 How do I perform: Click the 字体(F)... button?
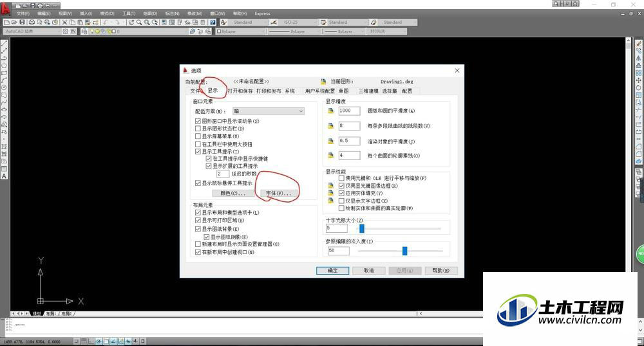coord(278,193)
